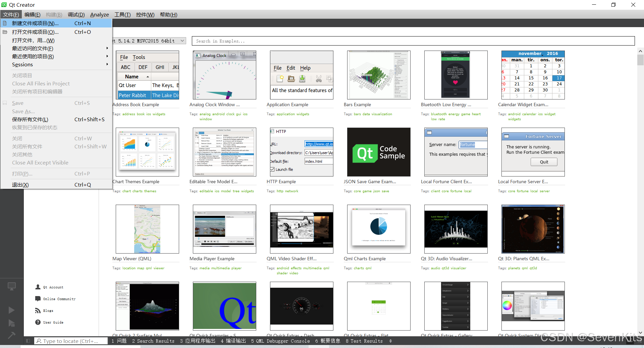Click the new file icon beside 新建文件或项目
The image size is (644, 348).
5,23
